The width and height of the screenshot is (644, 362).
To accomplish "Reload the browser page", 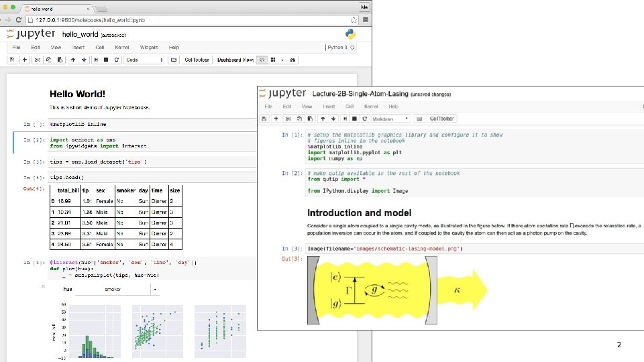I will (19, 19).
